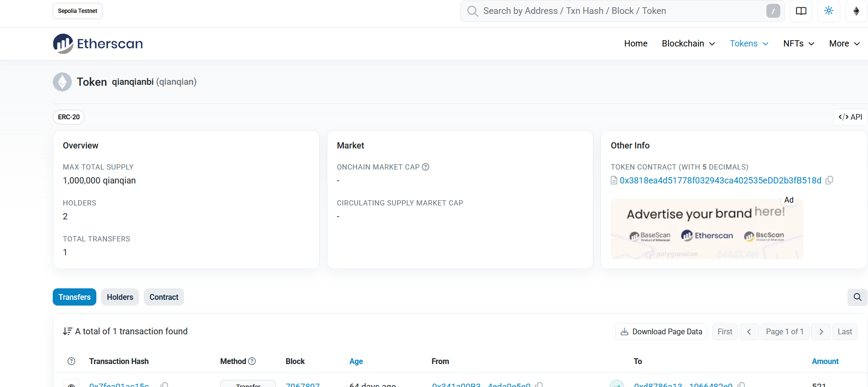The height and width of the screenshot is (387, 868).
Task: Click the Sepolia Testnet button
Action: 78,11
